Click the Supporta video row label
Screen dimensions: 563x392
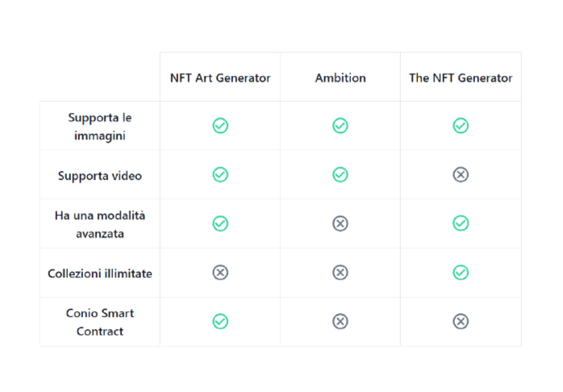pos(100,176)
